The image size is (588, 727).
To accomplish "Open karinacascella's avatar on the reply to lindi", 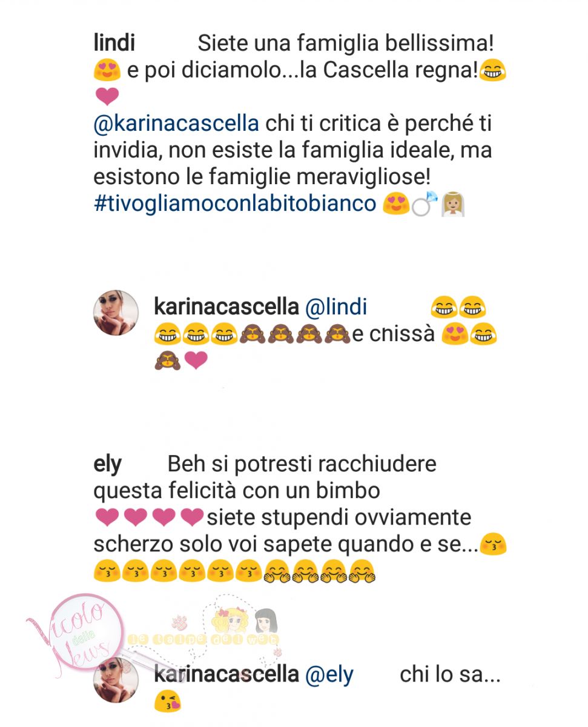I will tap(116, 313).
